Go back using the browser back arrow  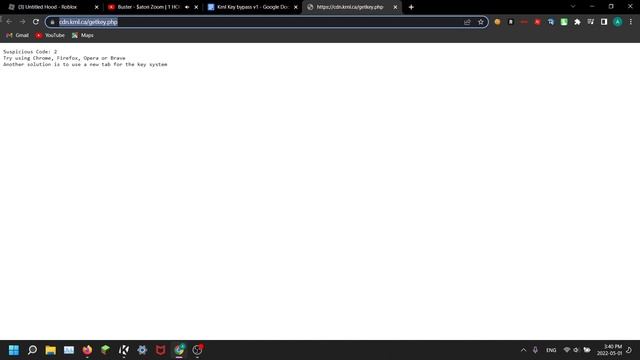(9, 22)
